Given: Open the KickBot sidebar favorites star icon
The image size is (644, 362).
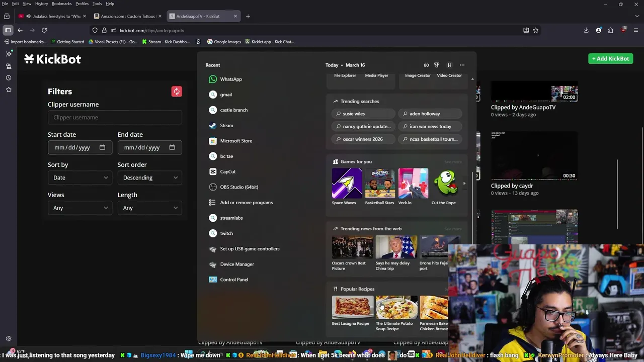Looking at the screenshot, I should tap(9, 89).
